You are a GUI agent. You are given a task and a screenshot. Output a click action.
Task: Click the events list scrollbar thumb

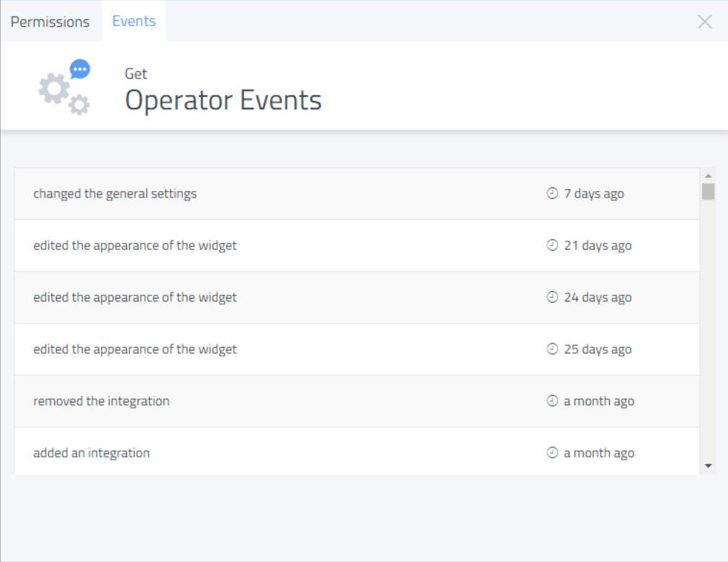708,192
